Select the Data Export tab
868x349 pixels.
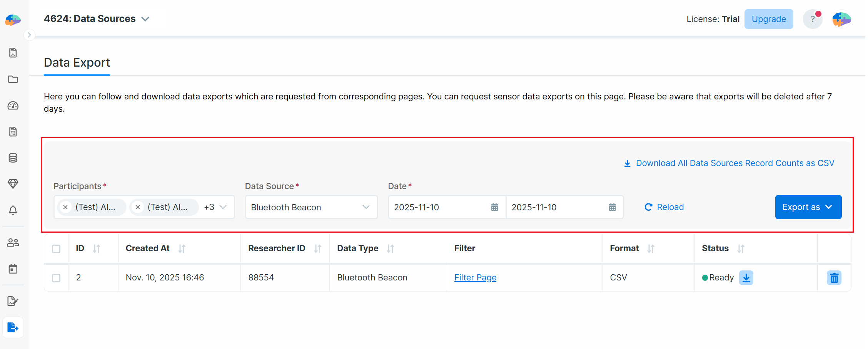77,62
